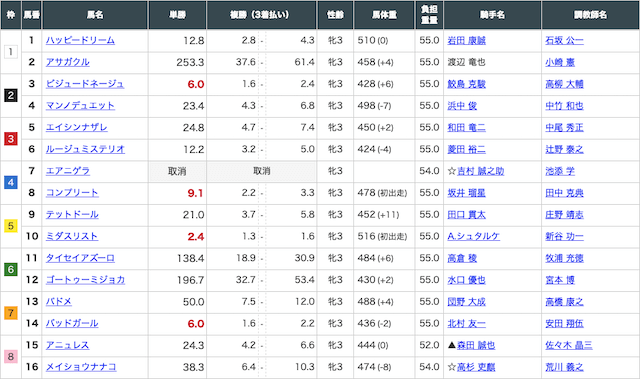
Task: Open horse link ミダスリスト
Action: tap(72, 236)
